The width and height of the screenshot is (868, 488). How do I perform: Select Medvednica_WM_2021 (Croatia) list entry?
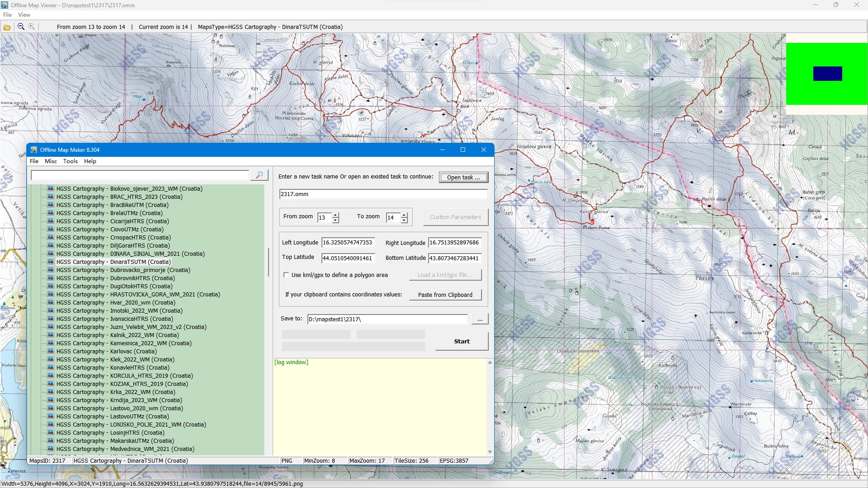[x=125, y=449]
